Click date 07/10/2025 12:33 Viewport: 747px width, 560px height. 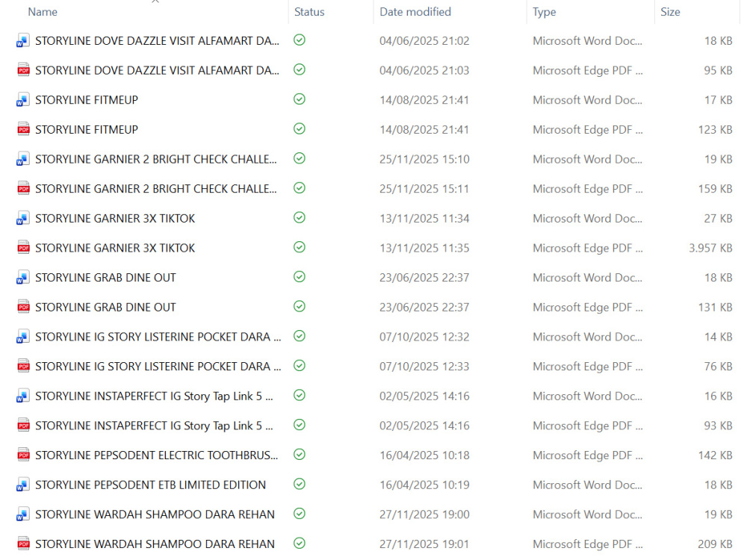coord(424,367)
